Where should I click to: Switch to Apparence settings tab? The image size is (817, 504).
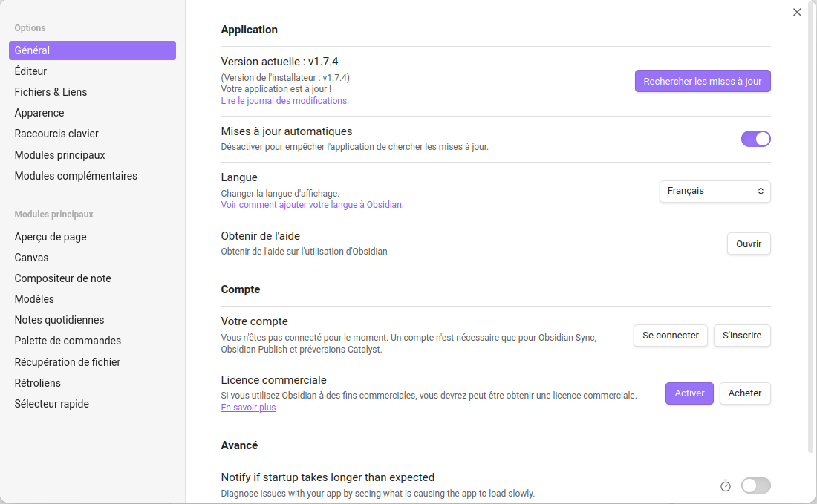(39, 113)
